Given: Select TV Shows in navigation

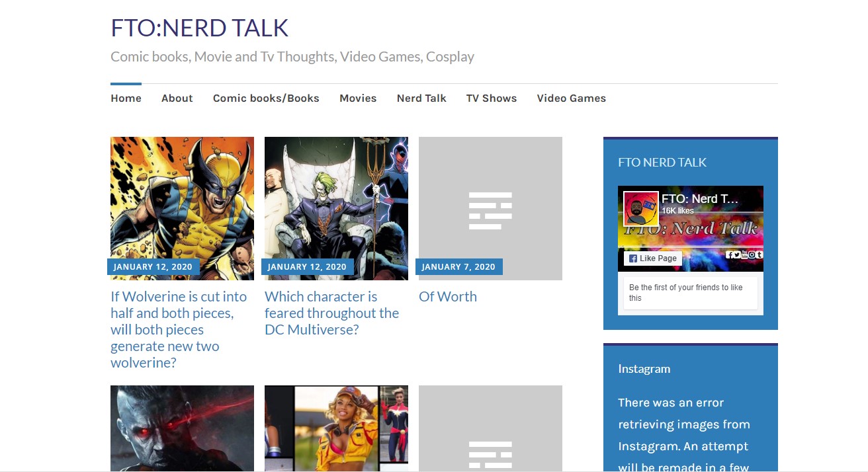Looking at the screenshot, I should point(491,98).
